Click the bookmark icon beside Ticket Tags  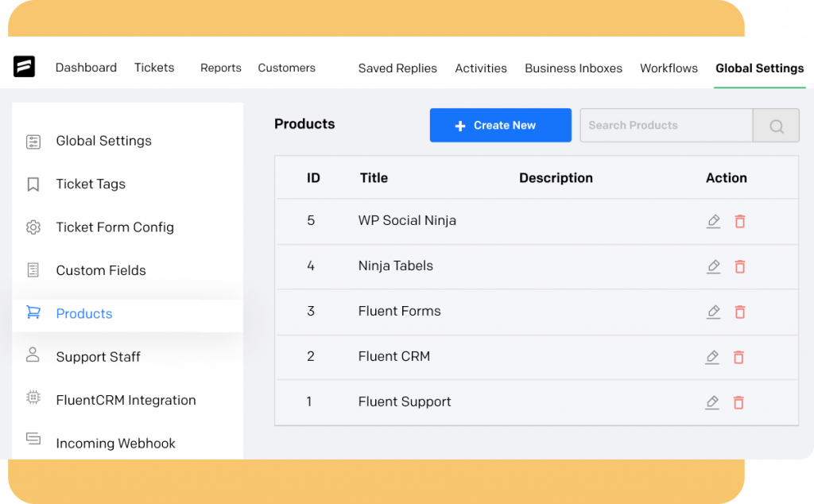(33, 184)
